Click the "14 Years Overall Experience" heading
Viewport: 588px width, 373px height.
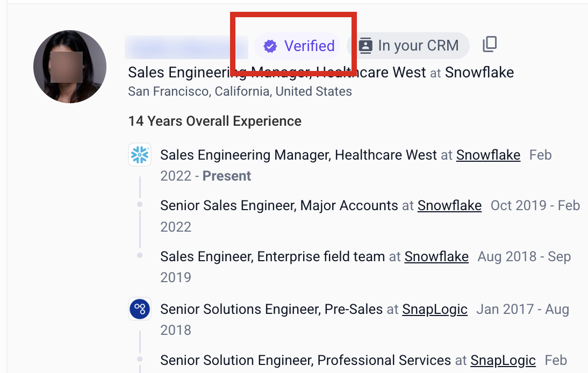(x=214, y=121)
